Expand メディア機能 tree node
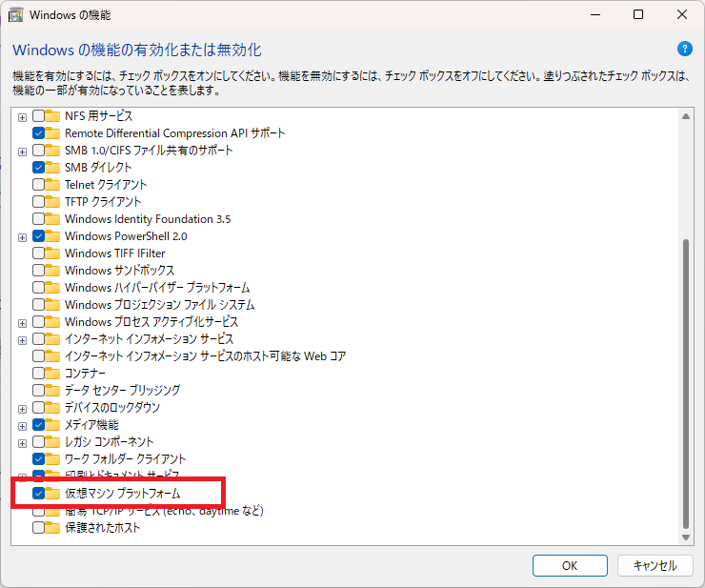 22,426
